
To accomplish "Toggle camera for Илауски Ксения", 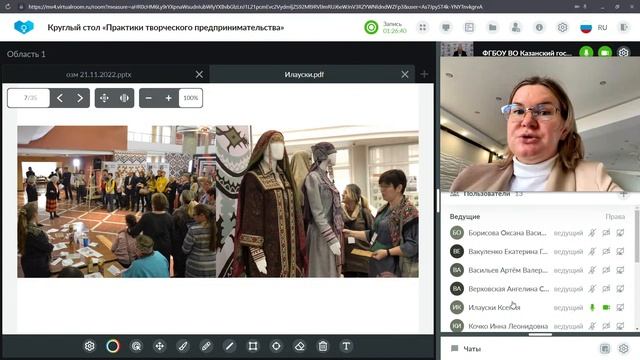I will (x=606, y=307).
